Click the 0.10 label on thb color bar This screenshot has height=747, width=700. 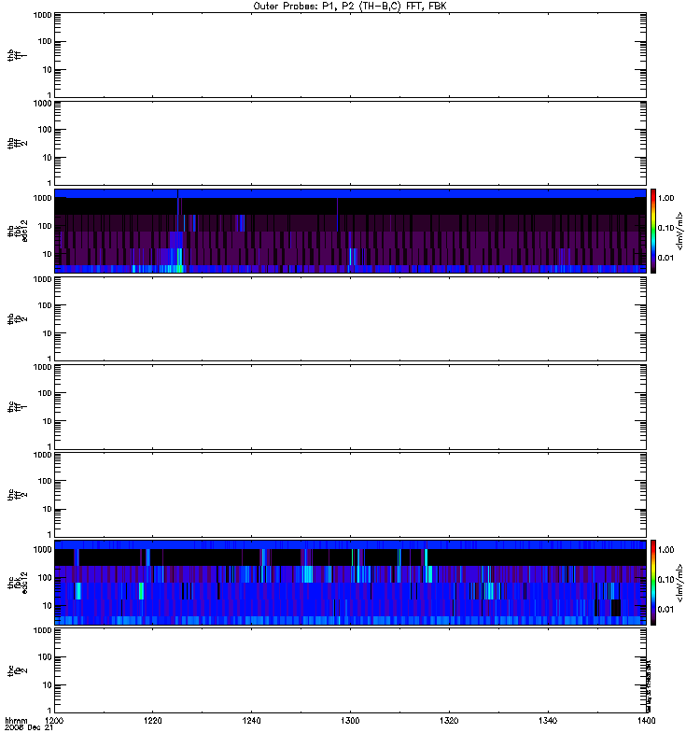(x=665, y=228)
